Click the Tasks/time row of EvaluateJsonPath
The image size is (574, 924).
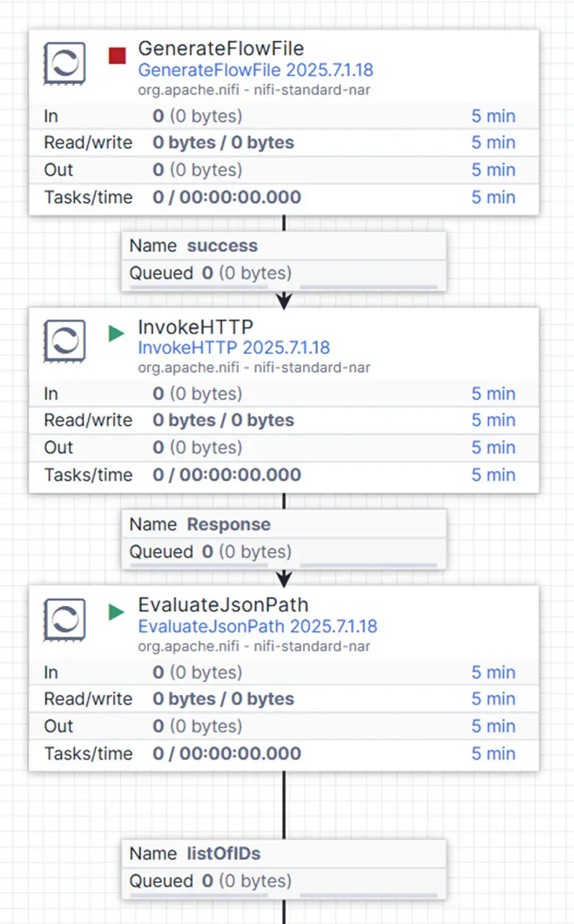click(x=283, y=754)
